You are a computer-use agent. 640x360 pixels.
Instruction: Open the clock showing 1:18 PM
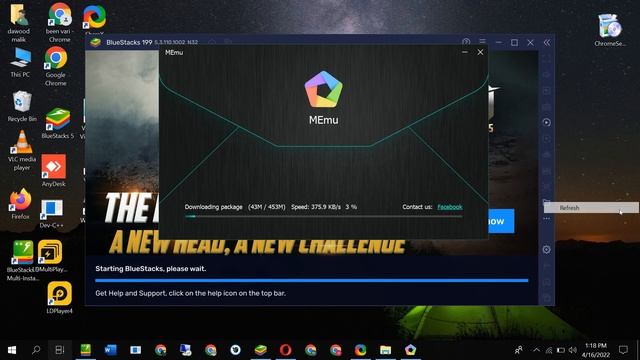coord(596,350)
